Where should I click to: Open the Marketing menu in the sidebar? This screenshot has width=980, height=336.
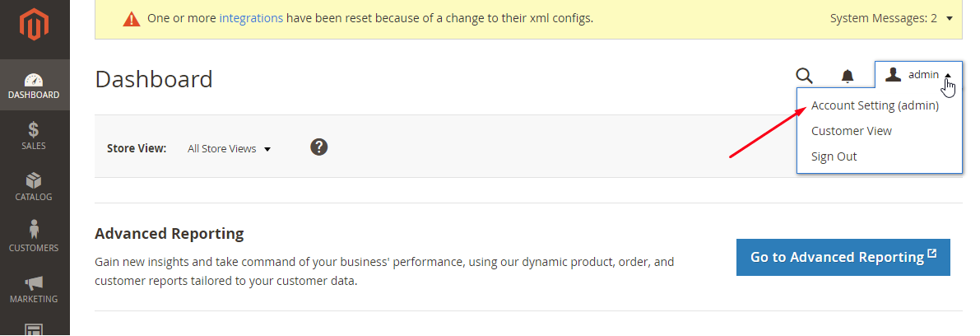[34, 289]
